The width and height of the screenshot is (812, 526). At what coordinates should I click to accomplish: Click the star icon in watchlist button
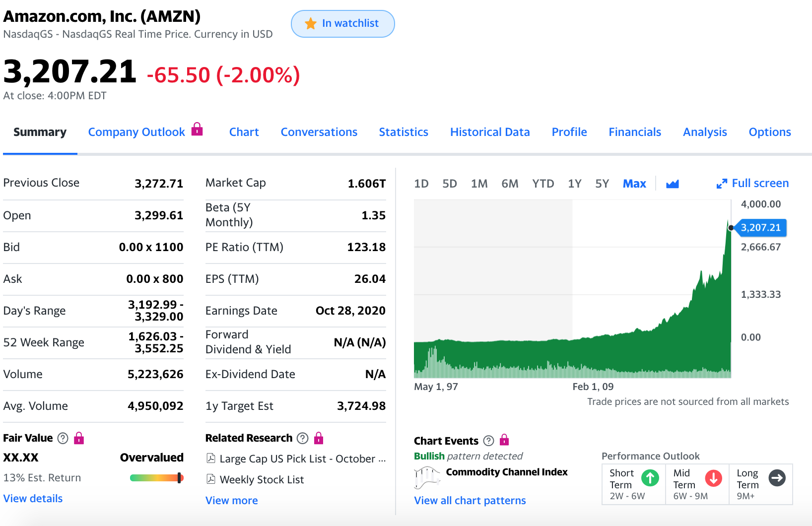(311, 23)
